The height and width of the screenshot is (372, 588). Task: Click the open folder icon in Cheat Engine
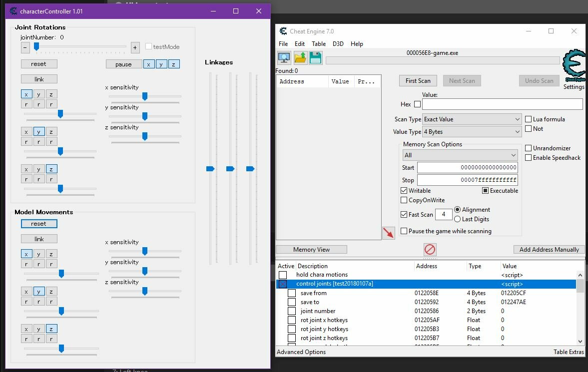pyautogui.click(x=300, y=58)
